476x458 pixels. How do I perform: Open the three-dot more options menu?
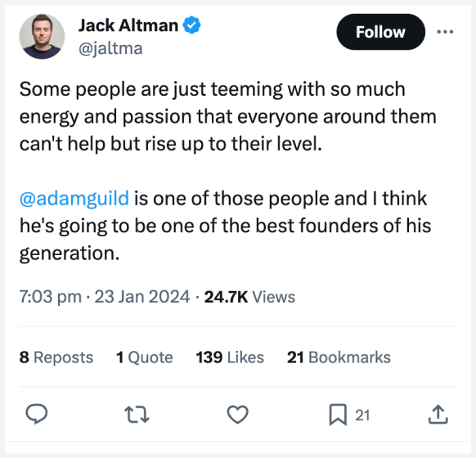[445, 32]
